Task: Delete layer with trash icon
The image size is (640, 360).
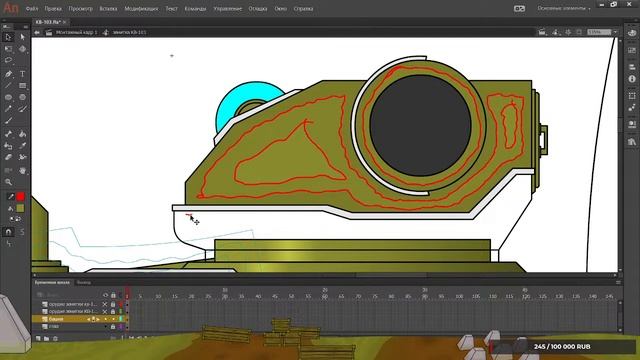Action: (x=56, y=338)
